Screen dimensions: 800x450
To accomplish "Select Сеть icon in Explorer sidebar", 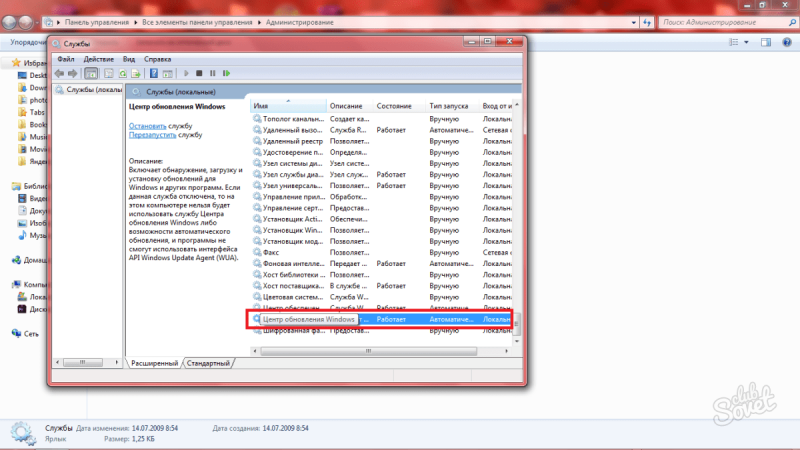I will point(16,334).
